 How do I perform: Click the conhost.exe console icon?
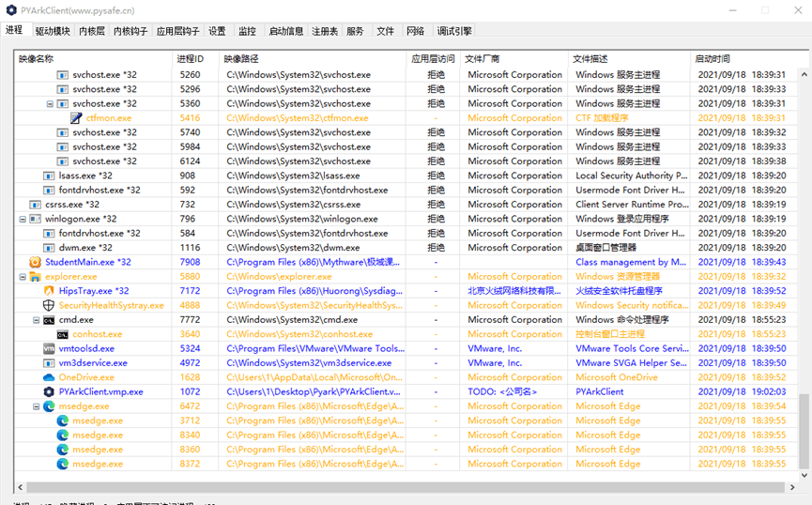pyautogui.click(x=63, y=334)
